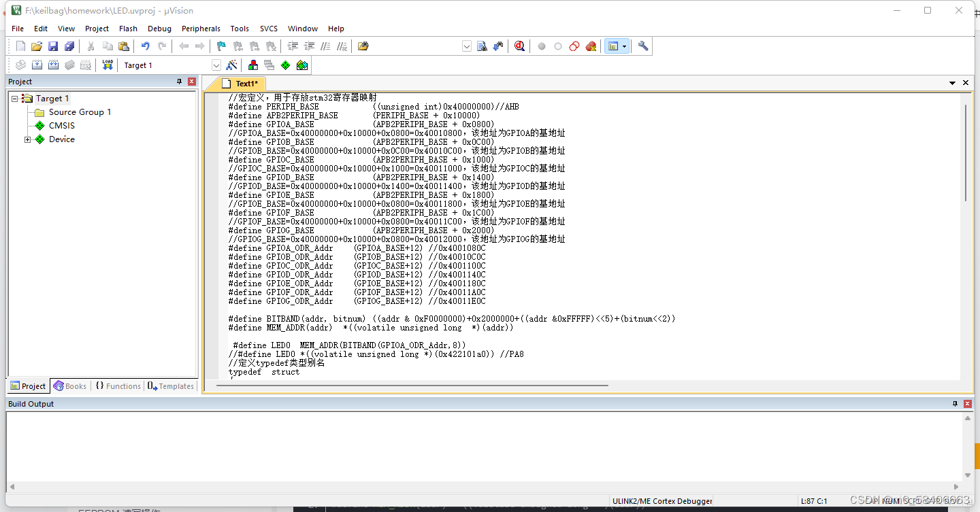Start debug session with the red d icon
This screenshot has height=512, width=980.
pos(520,46)
